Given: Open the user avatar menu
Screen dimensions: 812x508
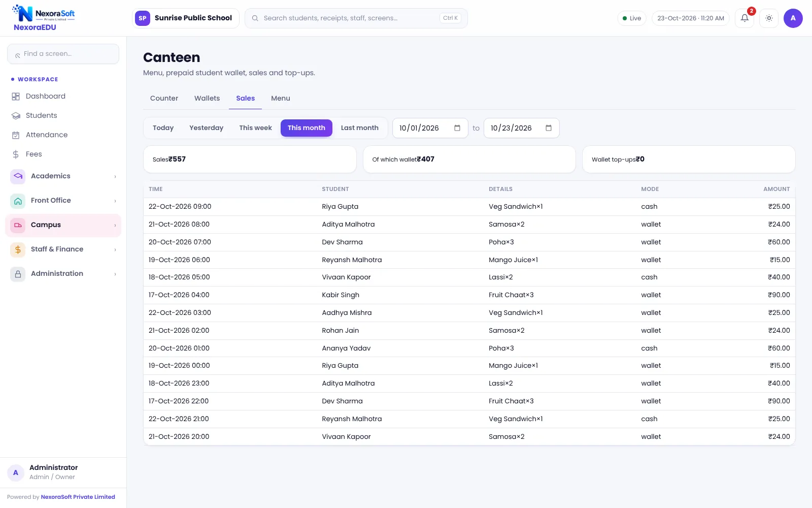Looking at the screenshot, I should pos(793,18).
